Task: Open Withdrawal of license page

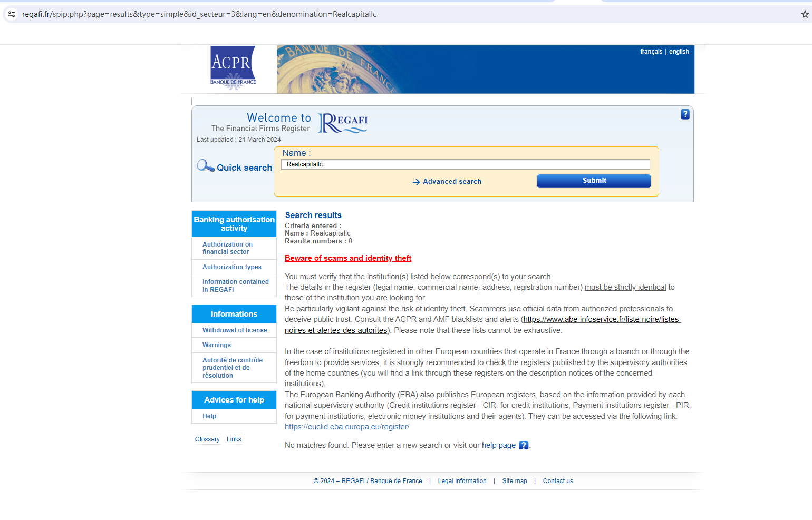Action: point(235,330)
